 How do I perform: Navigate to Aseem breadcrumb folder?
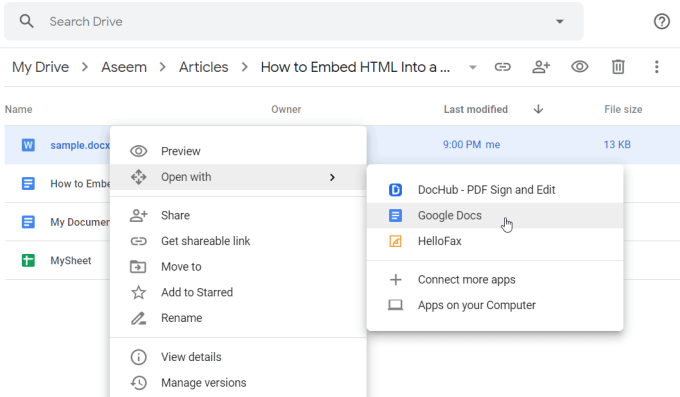point(124,67)
